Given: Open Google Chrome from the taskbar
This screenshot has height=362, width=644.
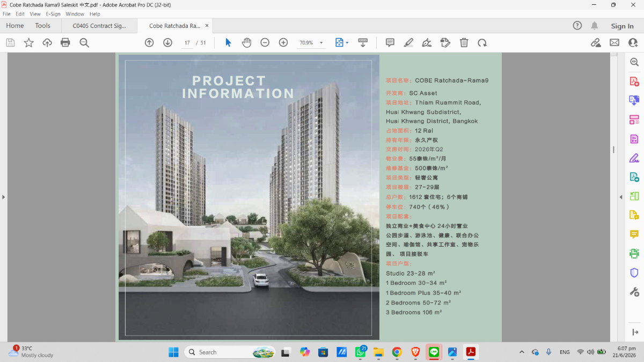Looking at the screenshot, I should 397,352.
